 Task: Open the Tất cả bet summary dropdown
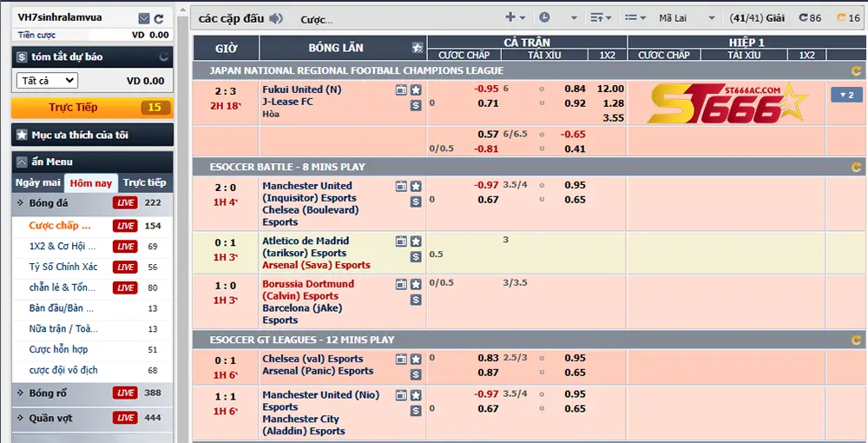point(47,81)
